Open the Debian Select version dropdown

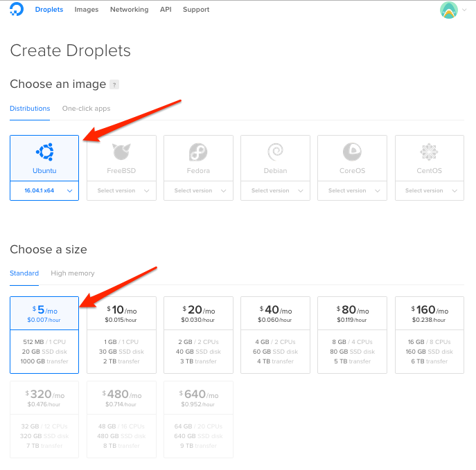(275, 191)
